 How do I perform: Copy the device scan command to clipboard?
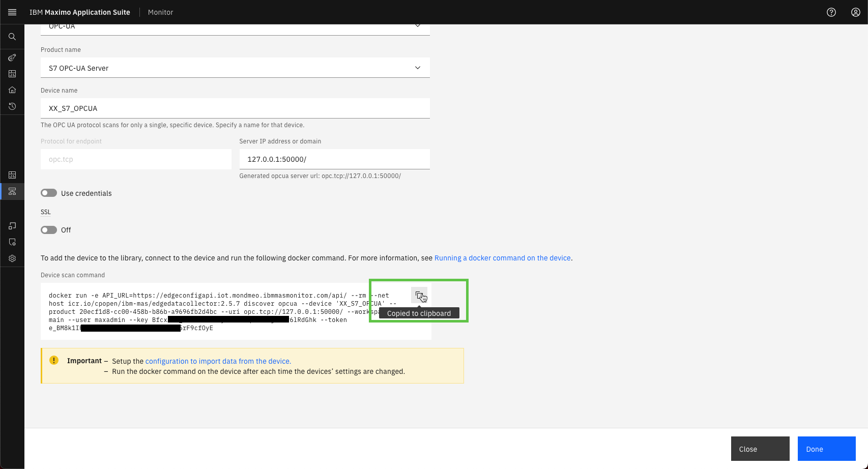click(419, 295)
